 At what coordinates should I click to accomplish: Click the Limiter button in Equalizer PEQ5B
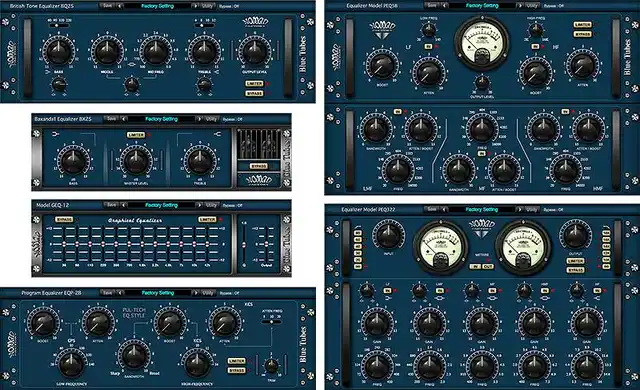pos(582,25)
